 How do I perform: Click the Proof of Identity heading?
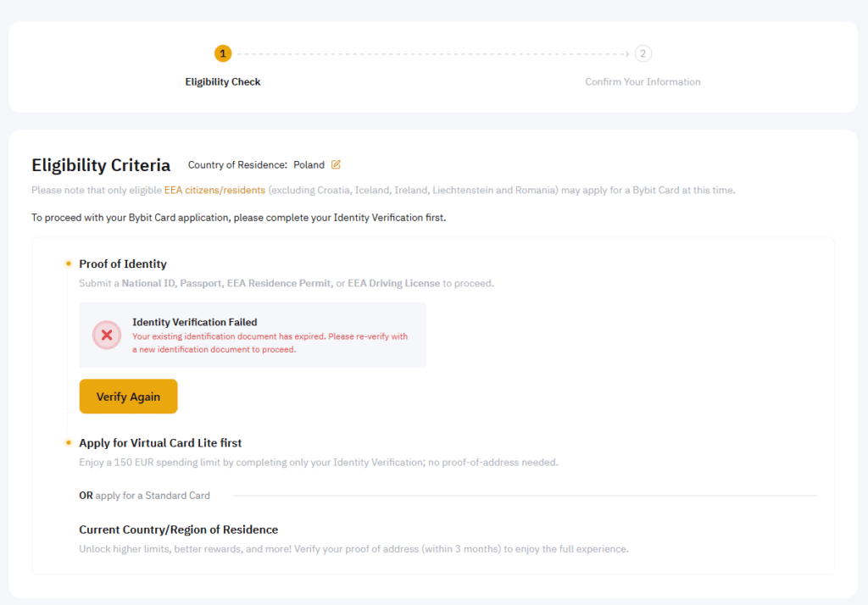[x=123, y=264]
